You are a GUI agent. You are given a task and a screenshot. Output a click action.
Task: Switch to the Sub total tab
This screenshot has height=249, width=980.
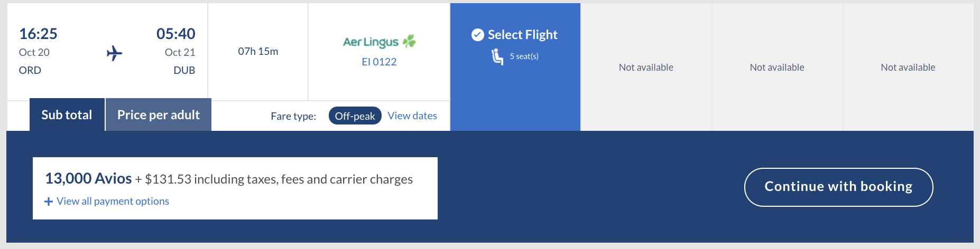pyautogui.click(x=67, y=114)
